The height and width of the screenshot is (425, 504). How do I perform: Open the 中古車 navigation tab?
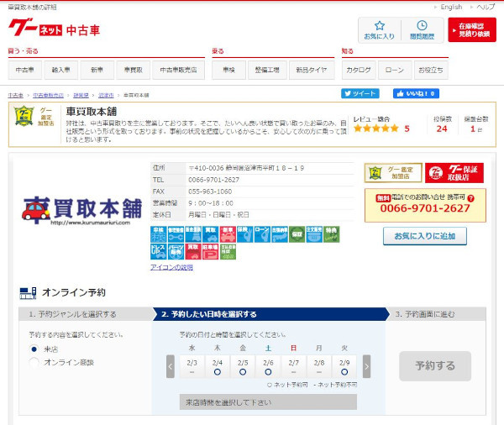[x=26, y=70]
